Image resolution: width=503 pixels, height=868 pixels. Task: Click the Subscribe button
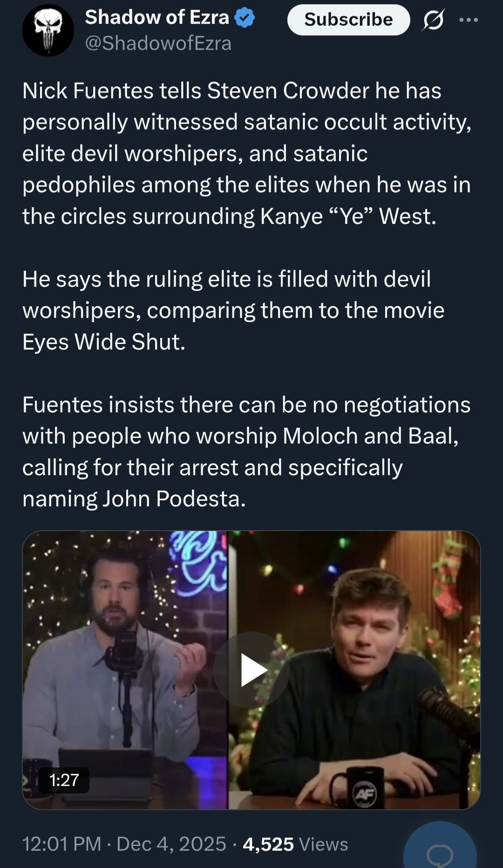coord(348,20)
